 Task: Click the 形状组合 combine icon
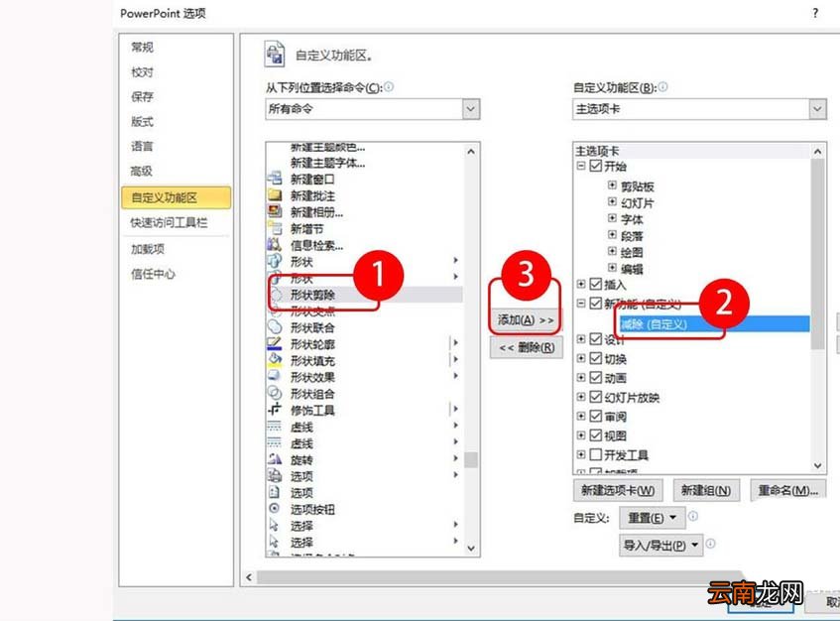pyautogui.click(x=275, y=393)
